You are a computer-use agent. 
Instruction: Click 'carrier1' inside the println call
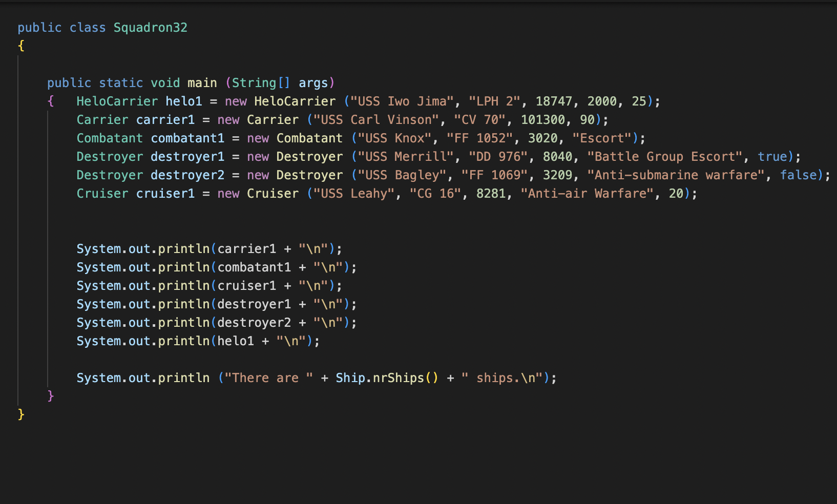pos(247,249)
